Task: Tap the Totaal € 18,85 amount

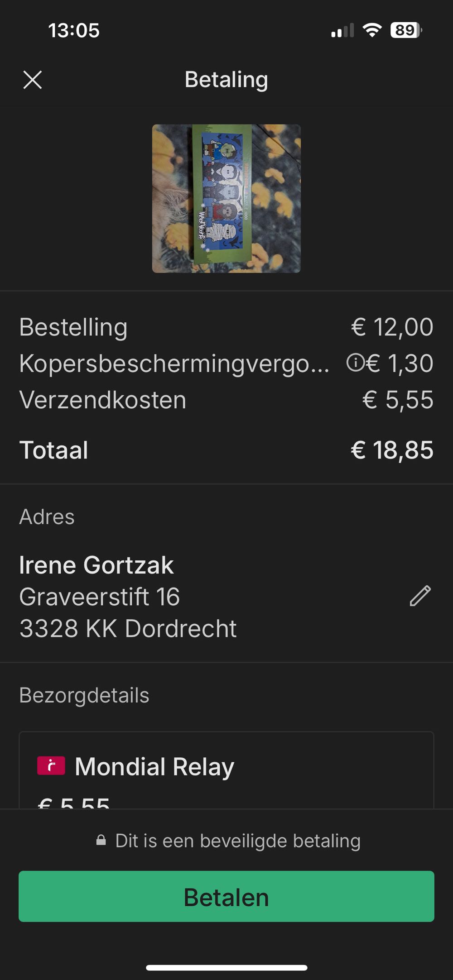Action: (x=392, y=450)
